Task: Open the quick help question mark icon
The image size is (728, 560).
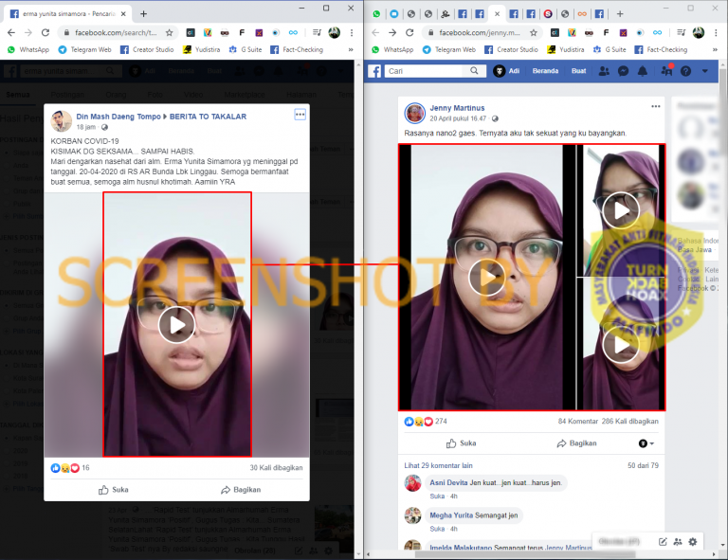Action: pyautogui.click(x=685, y=71)
